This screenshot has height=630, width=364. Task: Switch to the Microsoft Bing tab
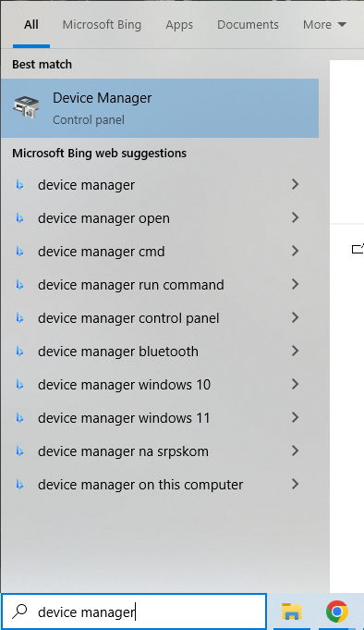102,24
